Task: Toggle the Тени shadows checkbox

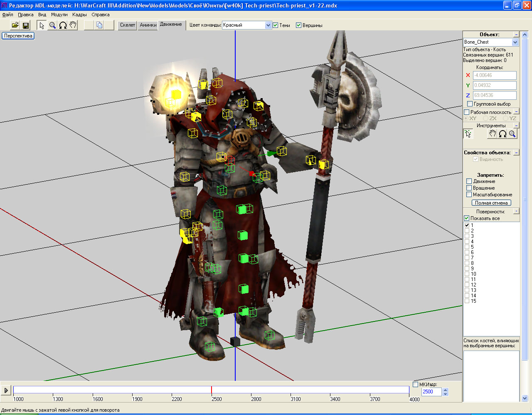Action: (276, 25)
